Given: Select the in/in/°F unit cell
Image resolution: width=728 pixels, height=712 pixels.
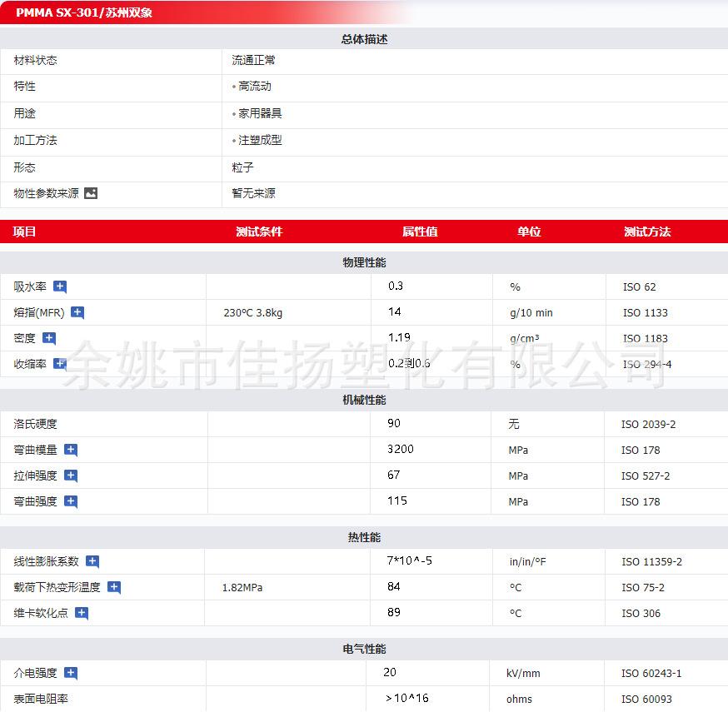Looking at the screenshot, I should [x=528, y=561].
